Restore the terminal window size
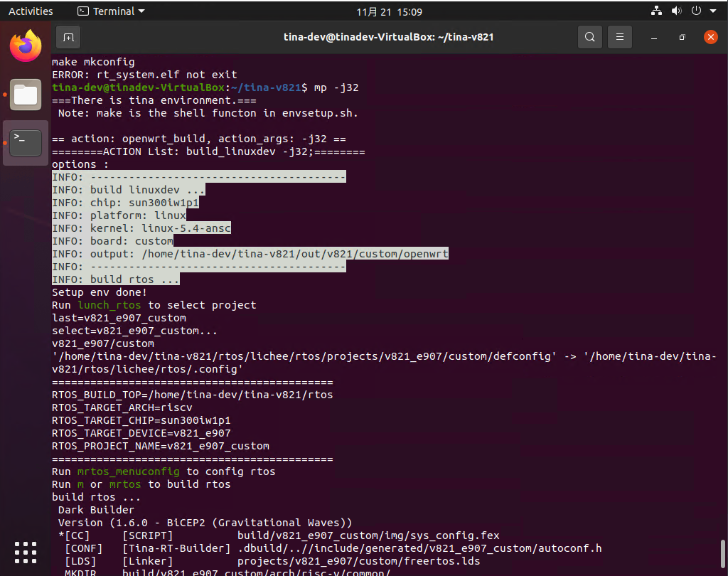 pyautogui.click(x=682, y=37)
